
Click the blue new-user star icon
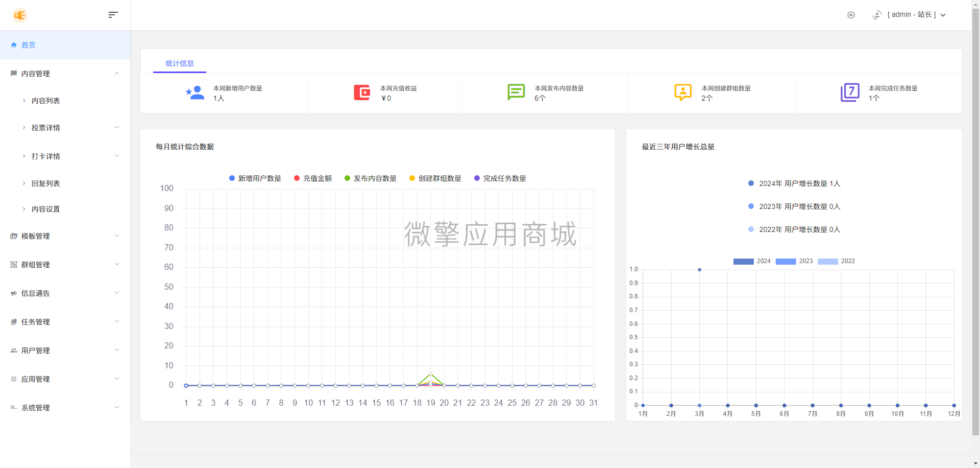[195, 92]
